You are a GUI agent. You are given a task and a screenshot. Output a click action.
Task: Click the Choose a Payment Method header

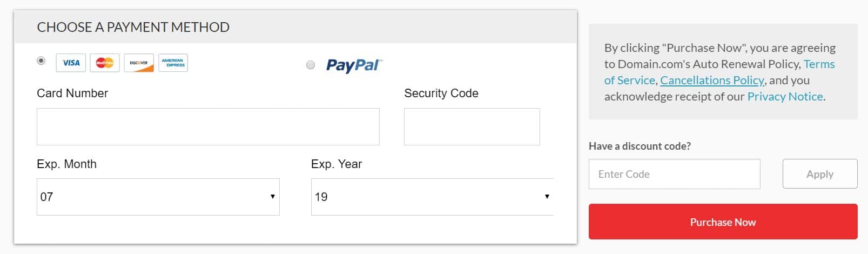pos(133,27)
